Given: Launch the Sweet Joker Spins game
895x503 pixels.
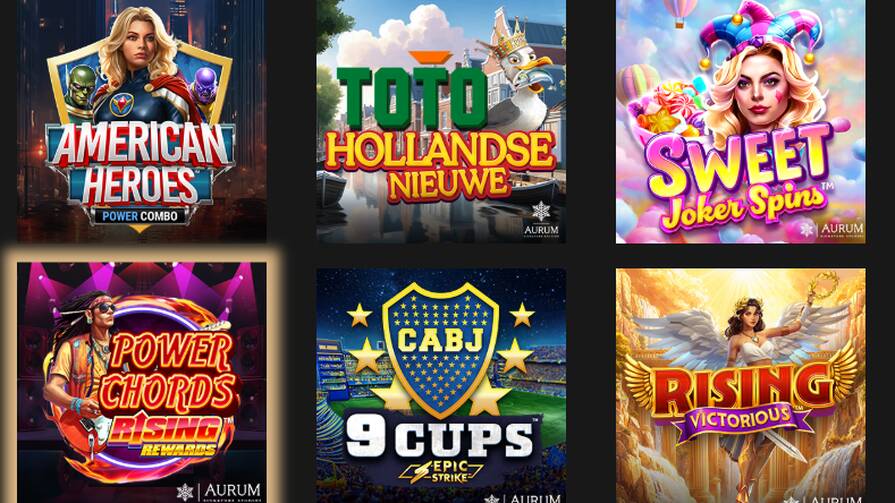Looking at the screenshot, I should (x=740, y=121).
